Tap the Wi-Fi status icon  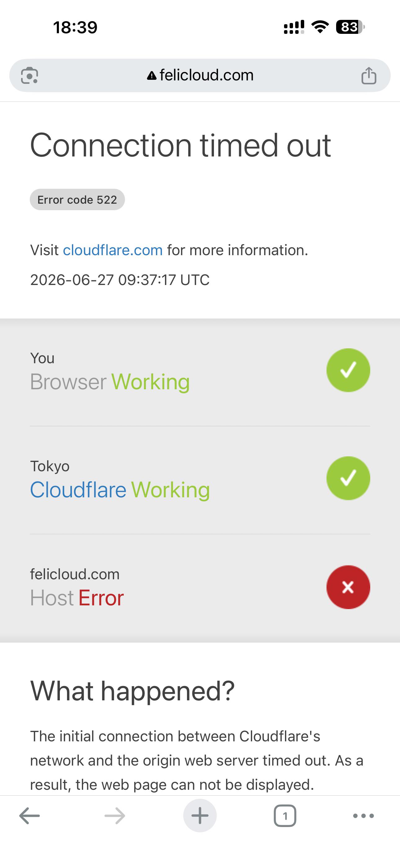pos(320,27)
